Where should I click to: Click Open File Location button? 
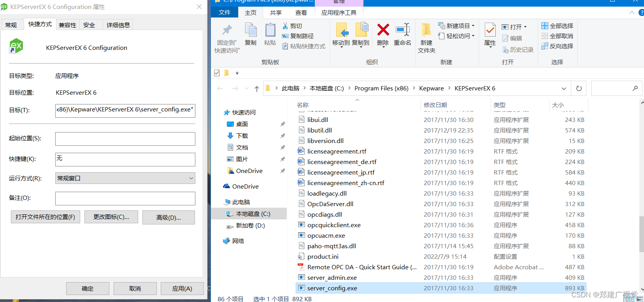pos(46,217)
